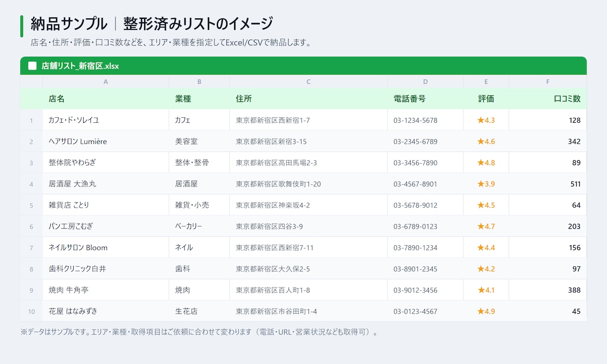Click the 店名 header cell
Screen dimensions: 607x364
click(105, 98)
